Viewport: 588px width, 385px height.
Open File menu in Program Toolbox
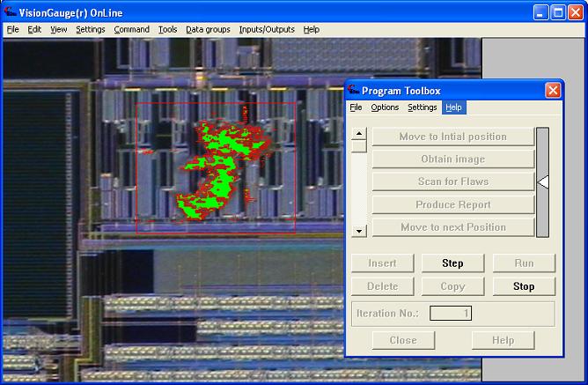pyautogui.click(x=356, y=107)
